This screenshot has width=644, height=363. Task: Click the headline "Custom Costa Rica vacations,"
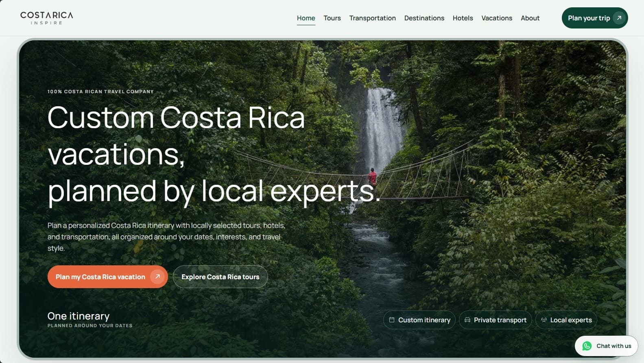pyautogui.click(x=176, y=136)
